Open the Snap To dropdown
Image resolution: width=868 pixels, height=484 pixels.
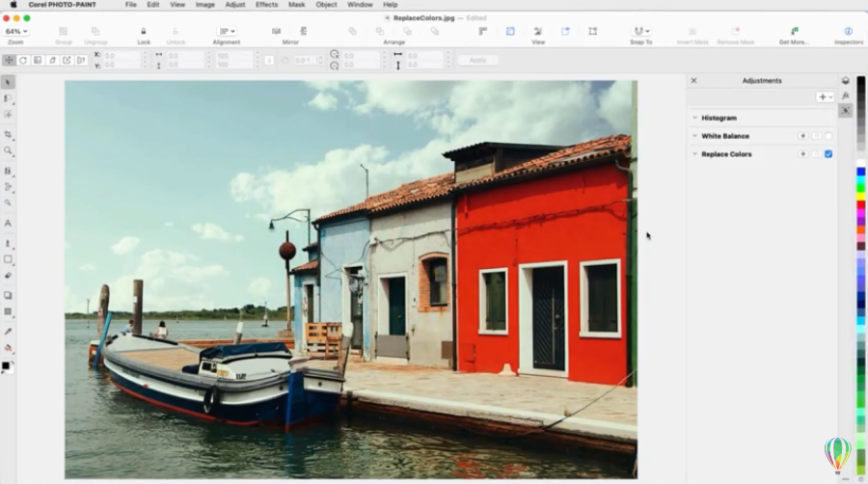tap(641, 32)
